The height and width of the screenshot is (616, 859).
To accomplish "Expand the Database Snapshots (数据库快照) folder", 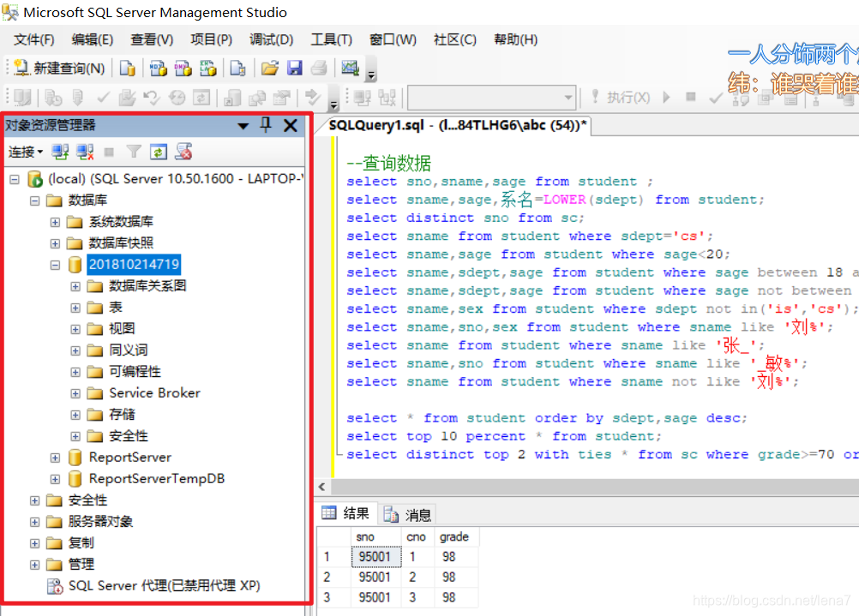I will (55, 243).
